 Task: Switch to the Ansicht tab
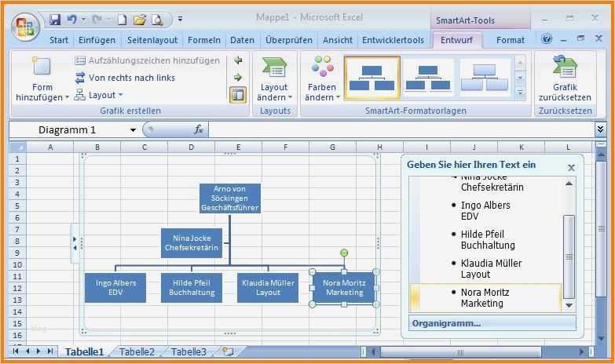[337, 40]
